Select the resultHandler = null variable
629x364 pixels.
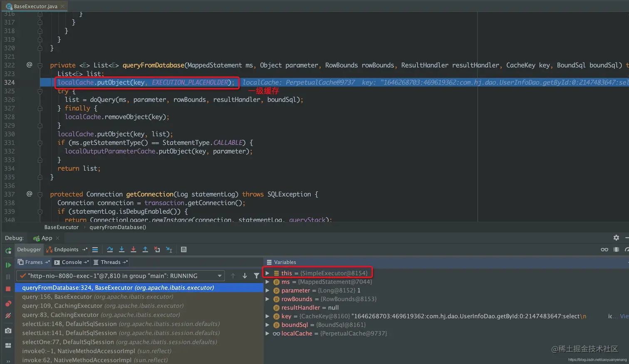pos(310,308)
